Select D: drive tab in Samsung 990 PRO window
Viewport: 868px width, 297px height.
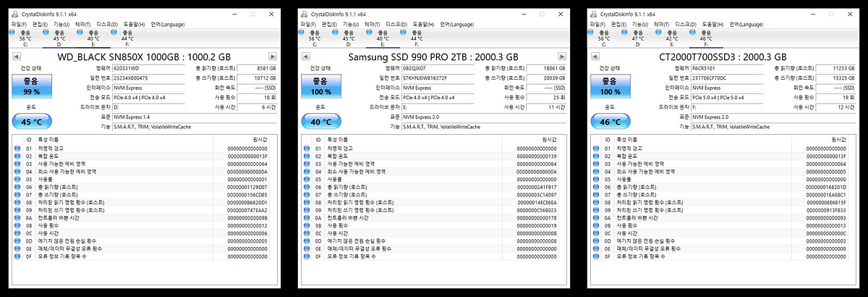click(349, 38)
